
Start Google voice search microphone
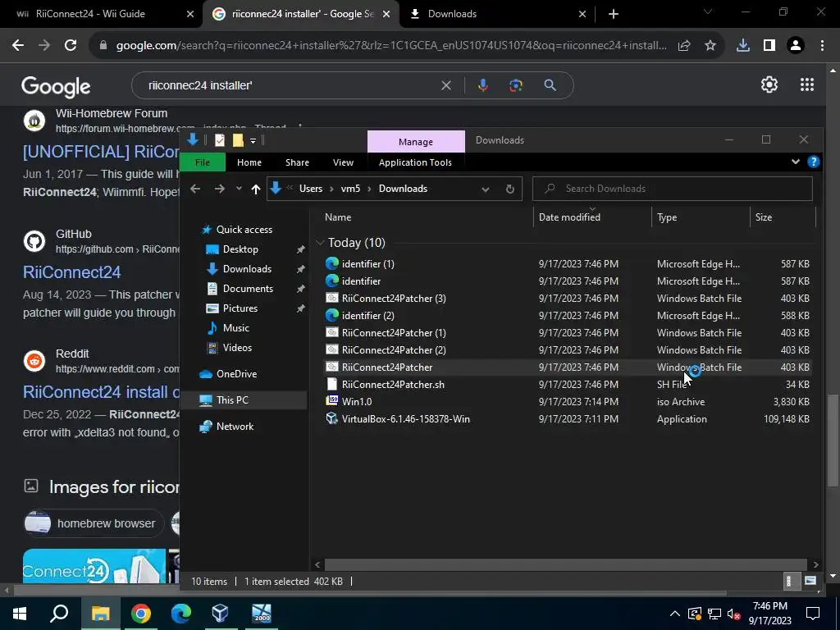(x=482, y=85)
